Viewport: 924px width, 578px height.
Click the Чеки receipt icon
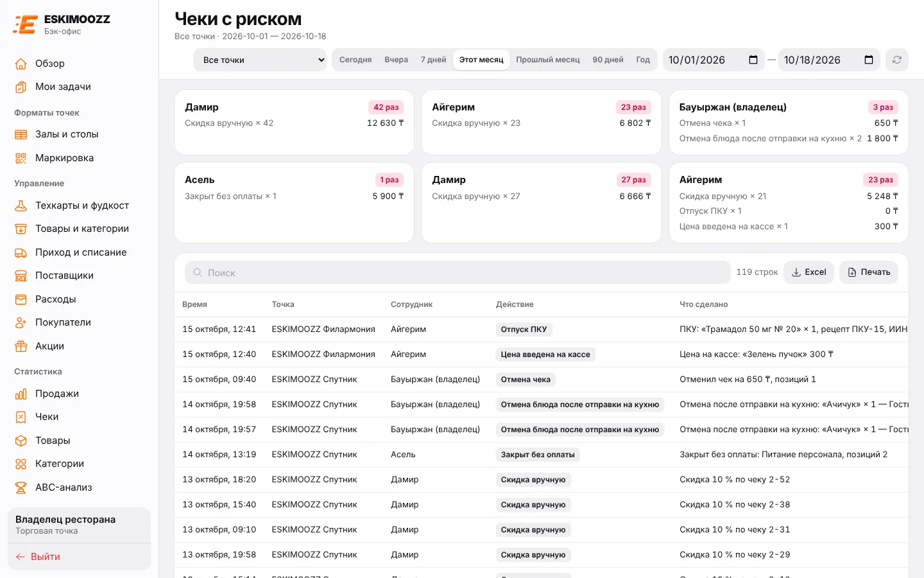point(21,417)
